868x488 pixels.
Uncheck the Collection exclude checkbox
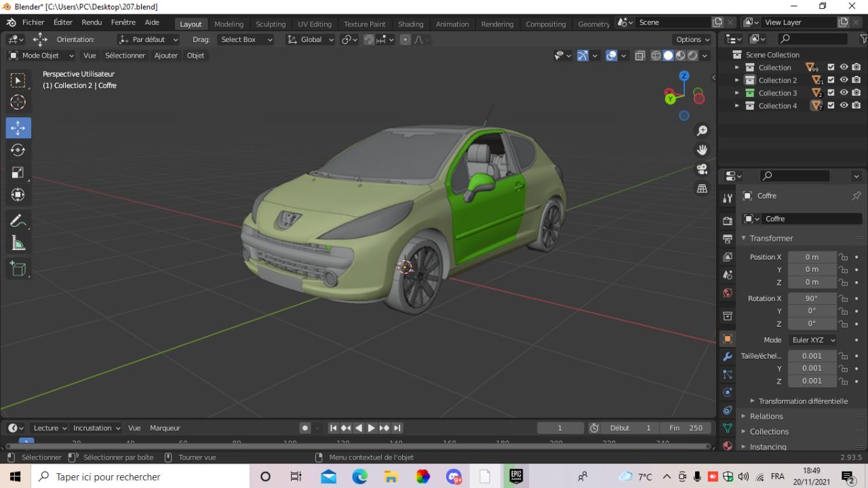coord(831,67)
